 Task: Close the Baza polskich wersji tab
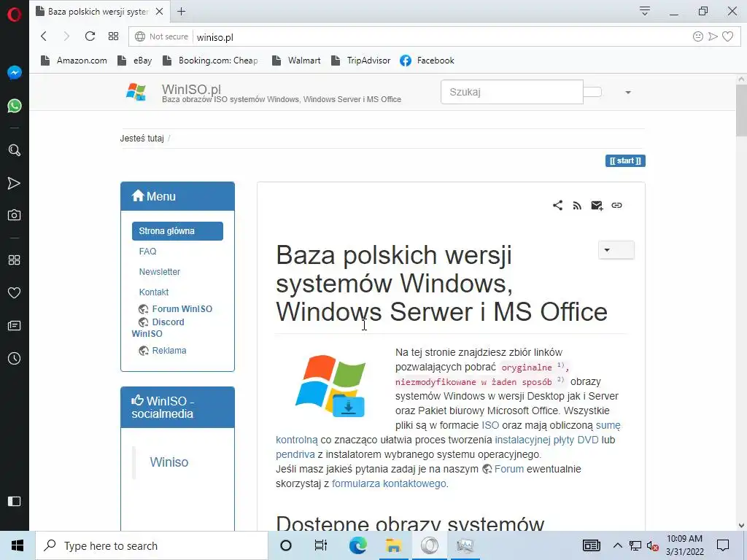(160, 12)
